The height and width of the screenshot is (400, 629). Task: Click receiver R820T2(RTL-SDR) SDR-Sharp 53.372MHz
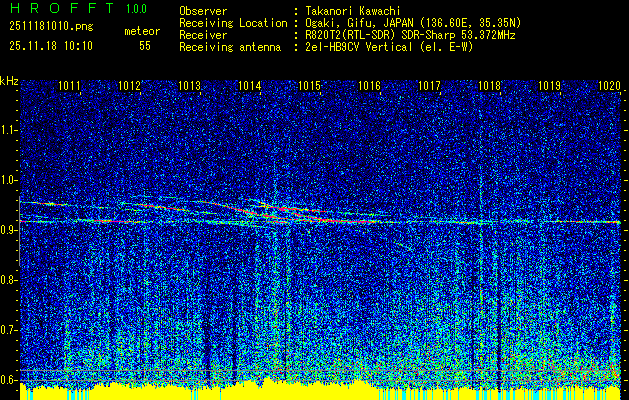tap(410, 35)
